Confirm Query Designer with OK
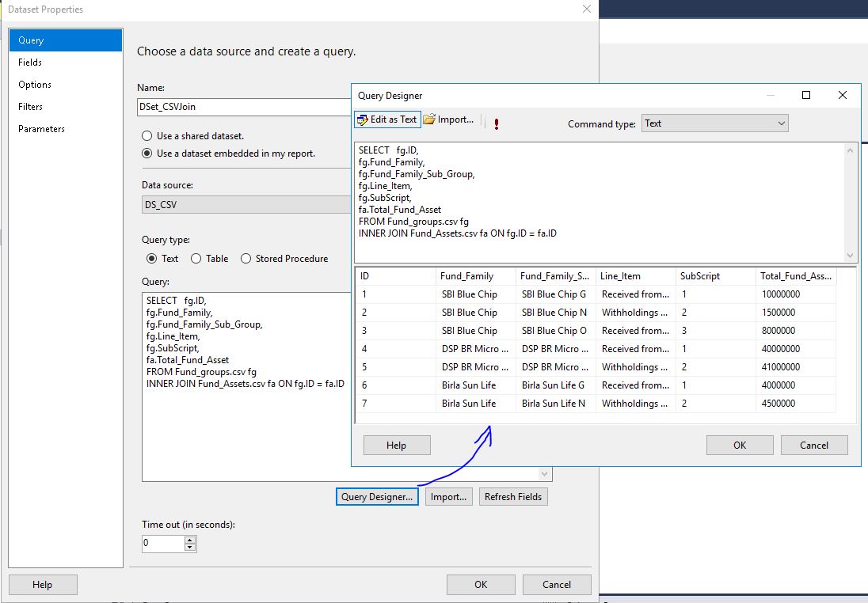The height and width of the screenshot is (603, 868). tap(739, 445)
